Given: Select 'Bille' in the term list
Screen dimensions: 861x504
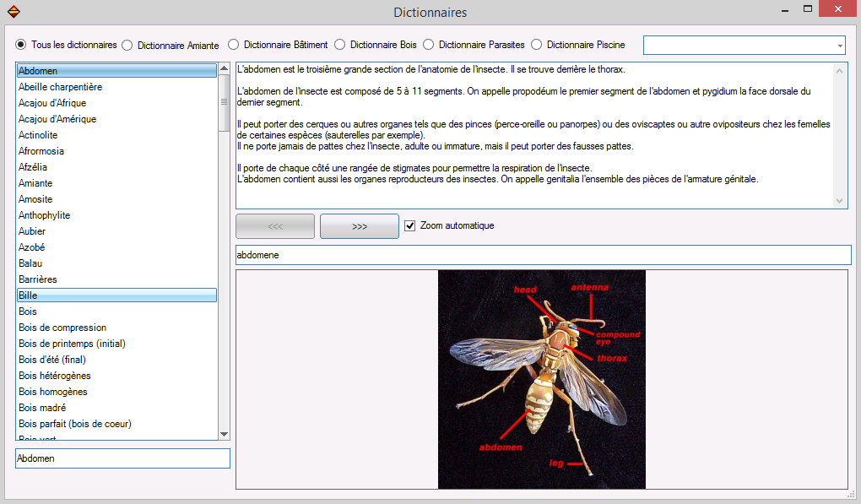Looking at the screenshot, I should 116,295.
